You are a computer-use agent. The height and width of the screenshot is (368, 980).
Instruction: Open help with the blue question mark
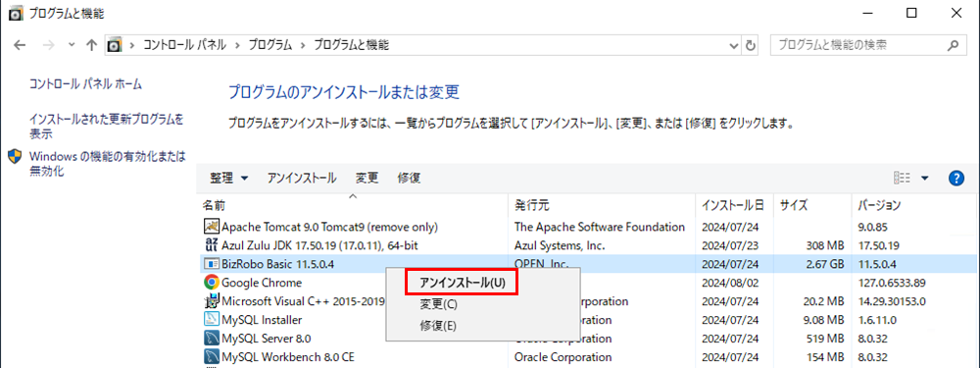click(955, 179)
